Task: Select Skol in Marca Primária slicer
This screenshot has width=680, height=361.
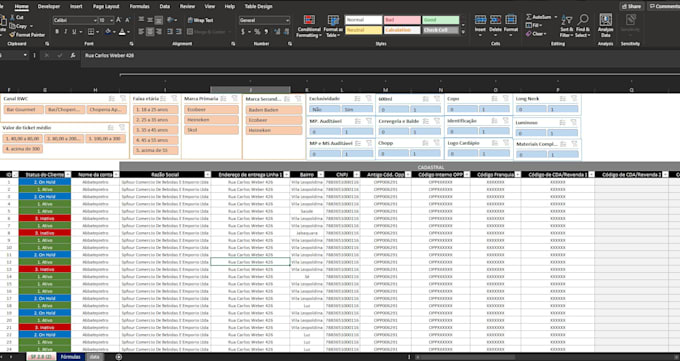Action: coord(211,130)
